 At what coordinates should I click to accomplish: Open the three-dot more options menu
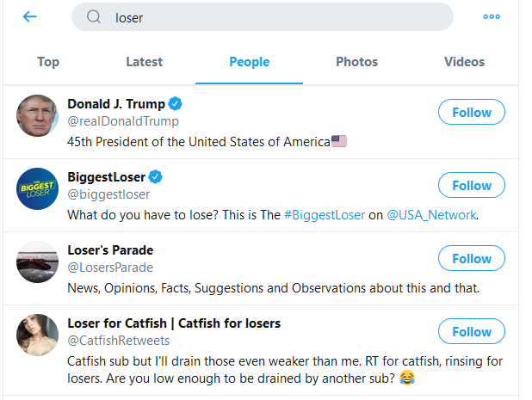pos(492,16)
